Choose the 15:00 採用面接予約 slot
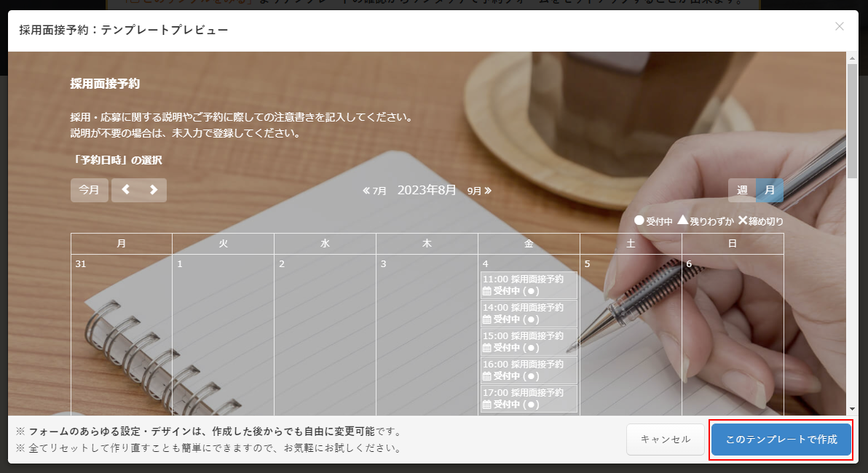Image resolution: width=868 pixels, height=473 pixels. point(529,341)
